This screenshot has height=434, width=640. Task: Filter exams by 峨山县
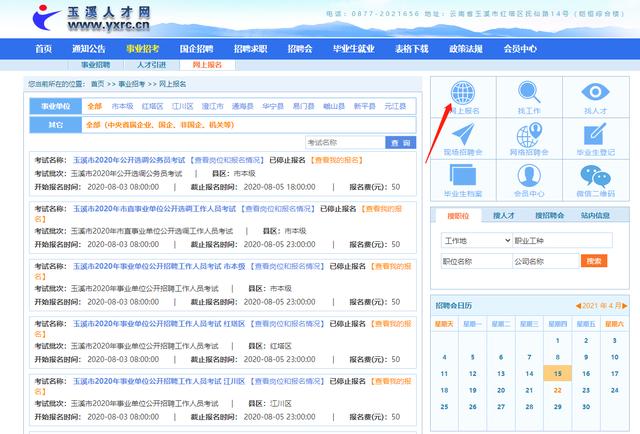[x=334, y=106]
